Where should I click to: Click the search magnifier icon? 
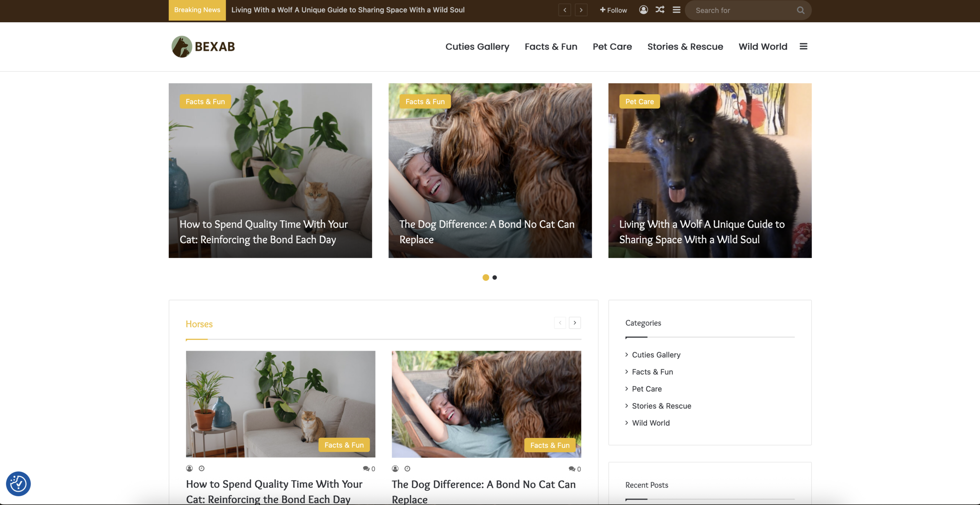click(800, 10)
